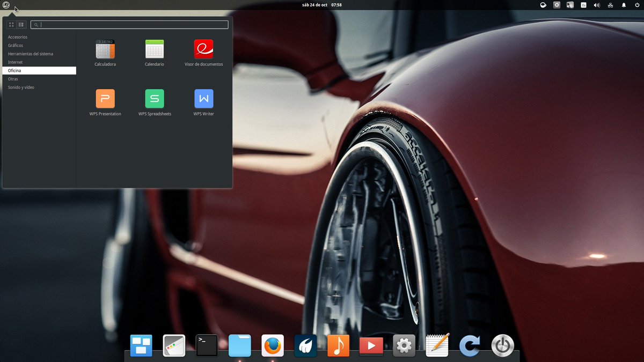
Task: Choose the Sonido y vídeo category
Action: [x=39, y=87]
